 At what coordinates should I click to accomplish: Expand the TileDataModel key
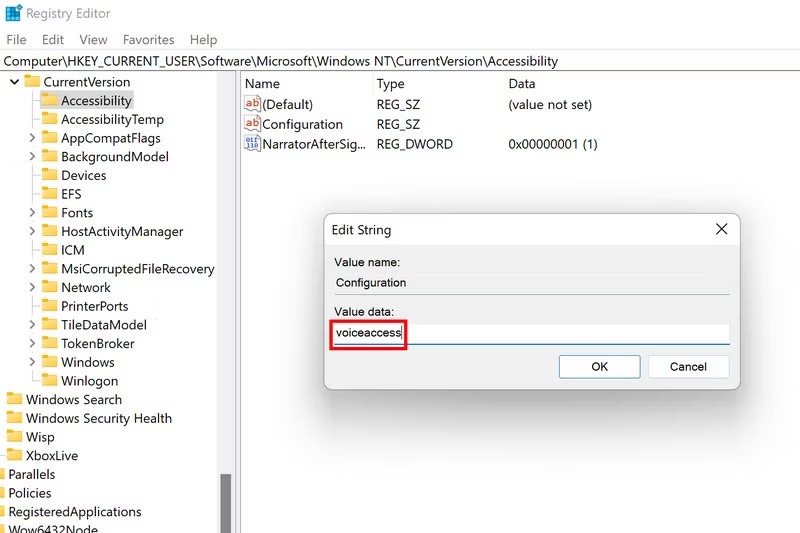32,324
